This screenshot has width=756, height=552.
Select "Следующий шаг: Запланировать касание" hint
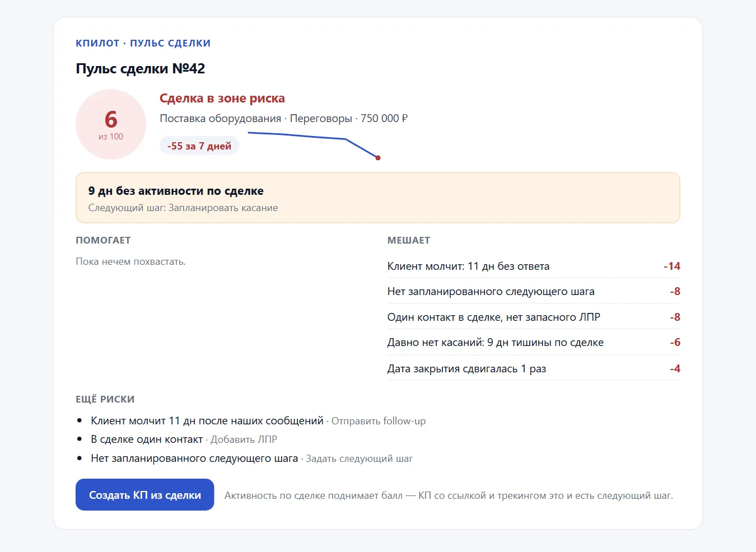tap(183, 208)
